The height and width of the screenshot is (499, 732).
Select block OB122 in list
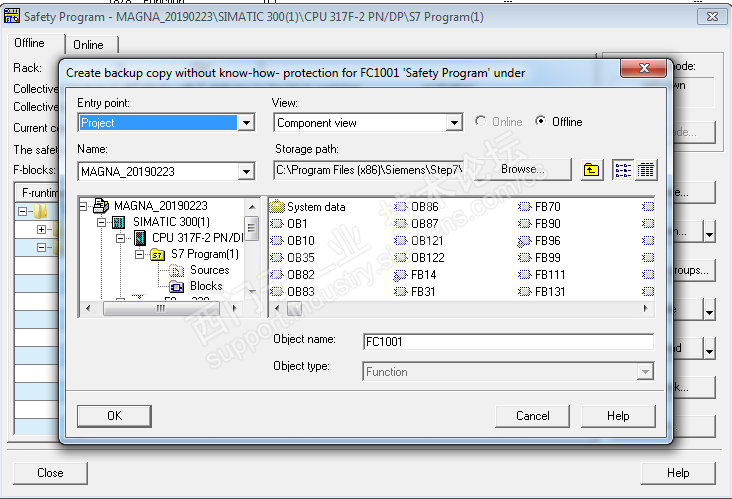click(419, 258)
